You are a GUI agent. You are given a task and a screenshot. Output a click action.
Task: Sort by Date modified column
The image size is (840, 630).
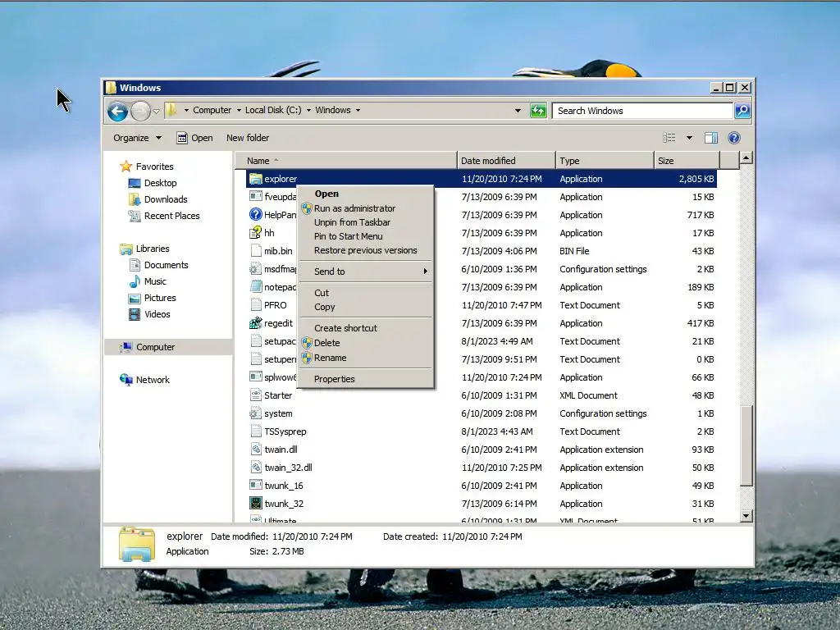pyautogui.click(x=506, y=161)
